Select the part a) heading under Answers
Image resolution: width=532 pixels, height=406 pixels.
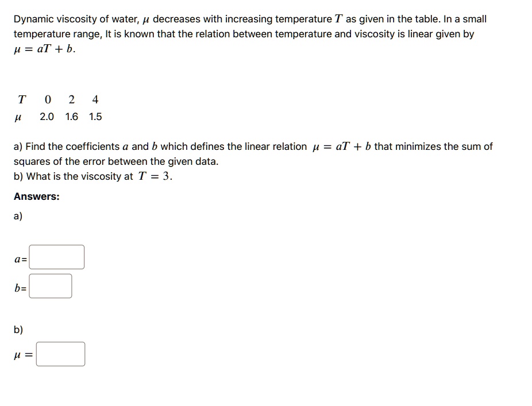pos(18,216)
